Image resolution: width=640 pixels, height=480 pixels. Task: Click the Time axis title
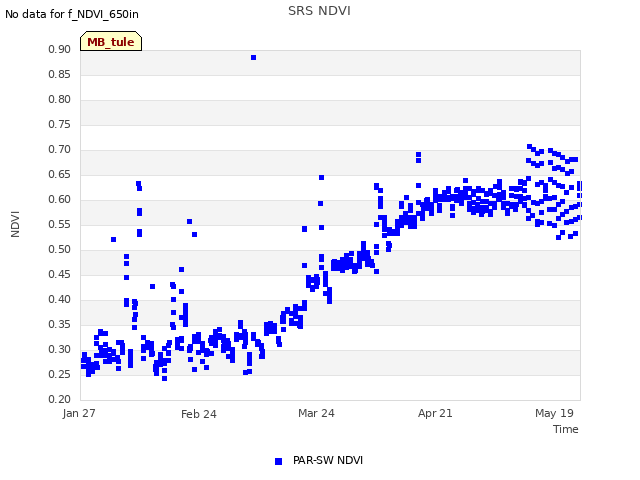pyautogui.click(x=566, y=429)
